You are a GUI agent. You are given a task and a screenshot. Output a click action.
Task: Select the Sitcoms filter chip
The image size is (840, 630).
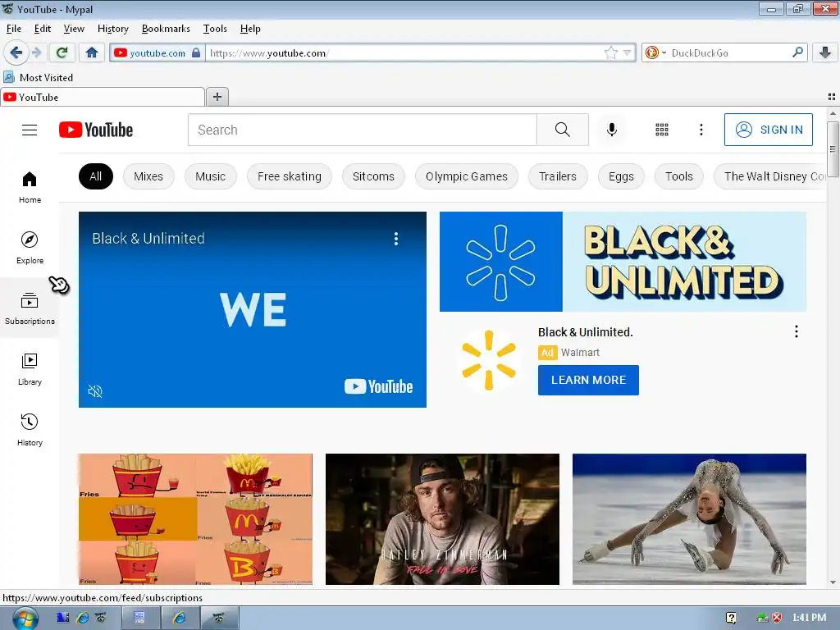click(373, 176)
